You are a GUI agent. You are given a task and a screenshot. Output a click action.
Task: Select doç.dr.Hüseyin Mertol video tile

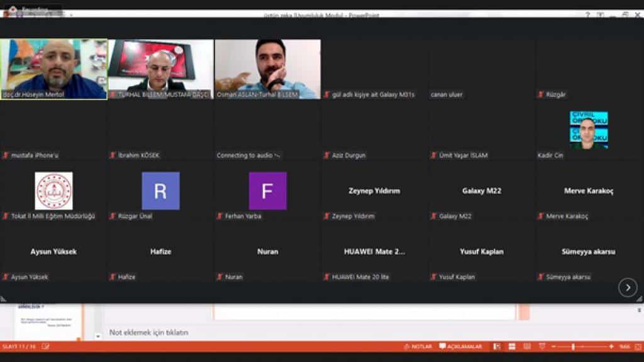point(53,69)
